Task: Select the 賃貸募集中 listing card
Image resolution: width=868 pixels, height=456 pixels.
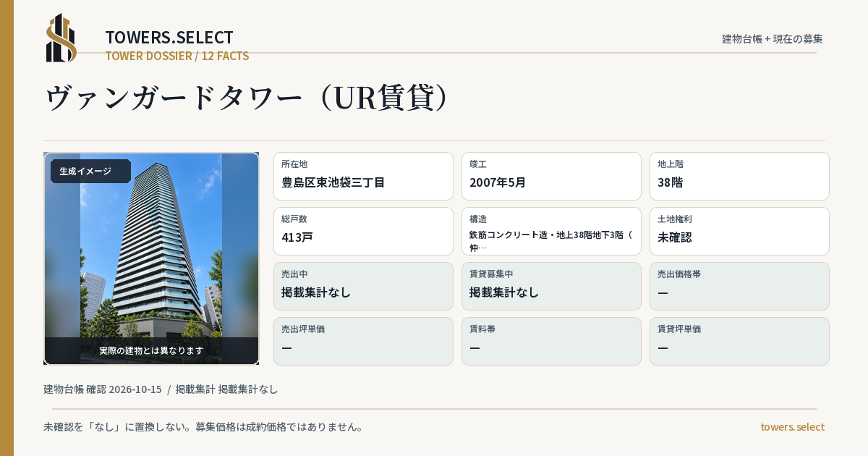Action: (551, 286)
